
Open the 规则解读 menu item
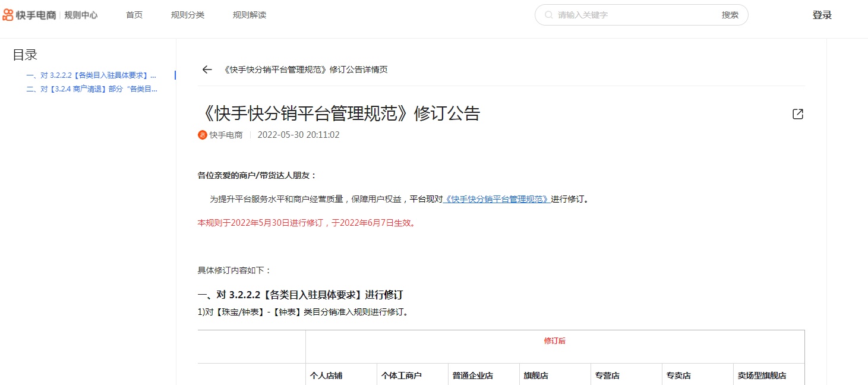[250, 15]
